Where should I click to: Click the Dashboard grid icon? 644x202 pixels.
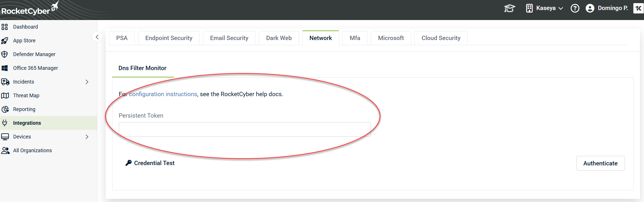click(5, 27)
